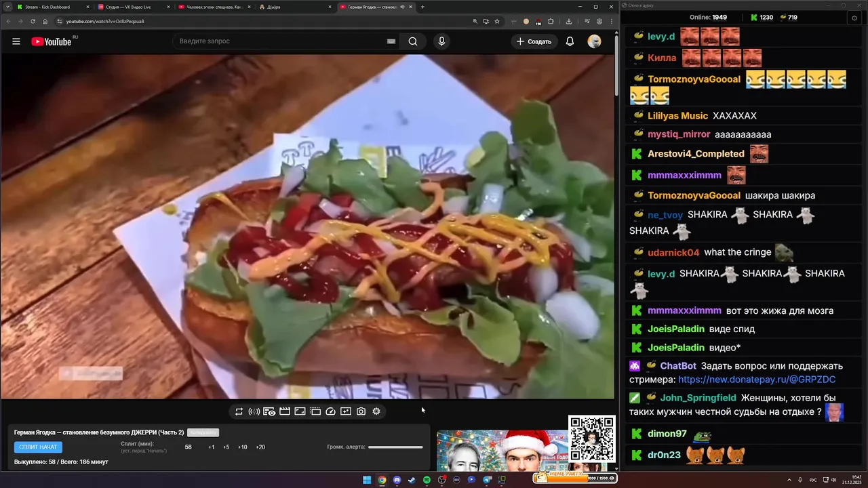Click the QR code image
Viewport: 868px width, 488px height.
point(591,439)
